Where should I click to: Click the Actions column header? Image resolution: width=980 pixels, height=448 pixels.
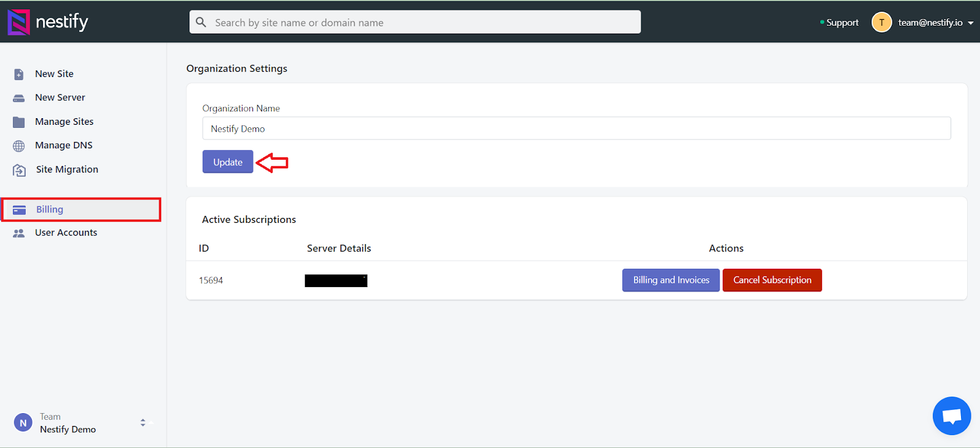(x=726, y=248)
